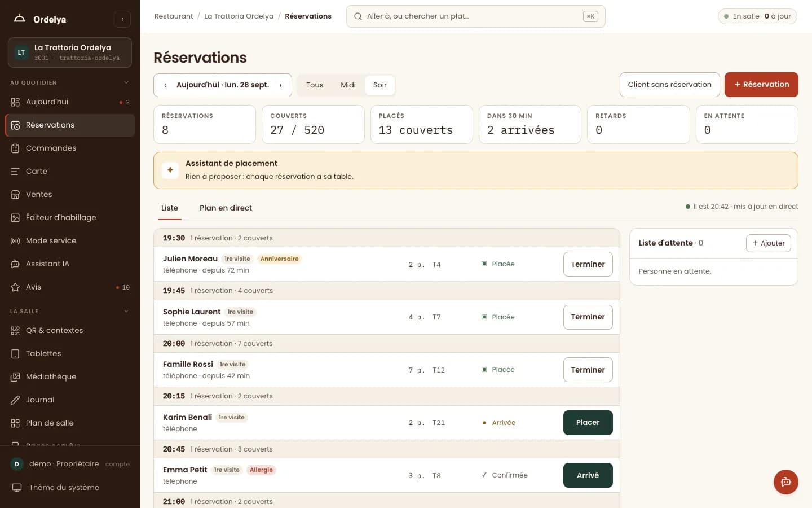Select Réservations in the sidebar
This screenshot has width=812, height=508.
click(70, 125)
